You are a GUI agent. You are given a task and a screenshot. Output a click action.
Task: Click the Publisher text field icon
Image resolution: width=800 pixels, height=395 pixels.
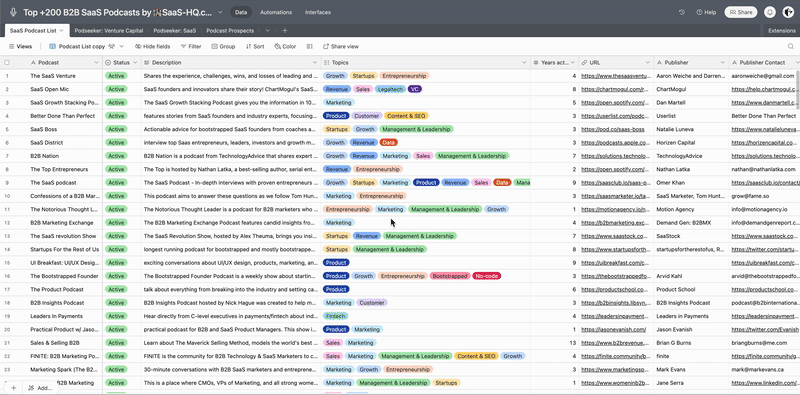(x=659, y=63)
